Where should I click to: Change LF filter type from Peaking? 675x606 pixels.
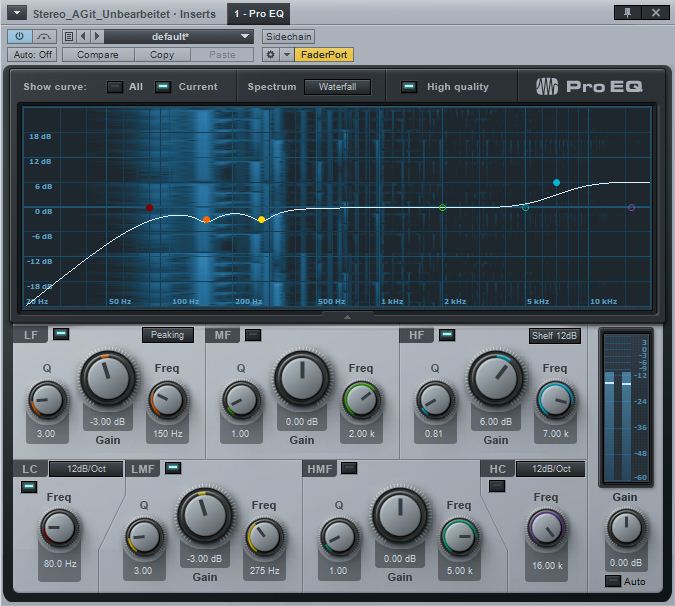click(167, 335)
